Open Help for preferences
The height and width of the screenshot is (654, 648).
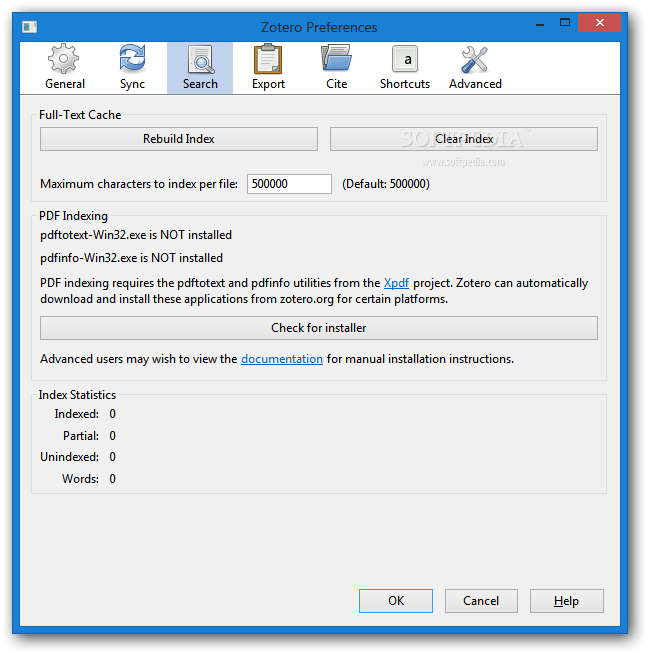(567, 601)
